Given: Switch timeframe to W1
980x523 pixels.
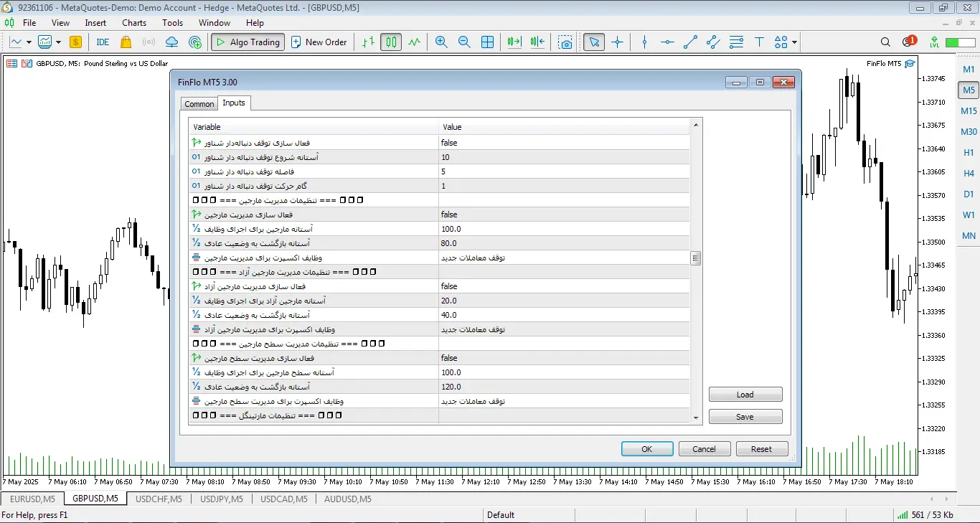Looking at the screenshot, I should coord(969,215).
